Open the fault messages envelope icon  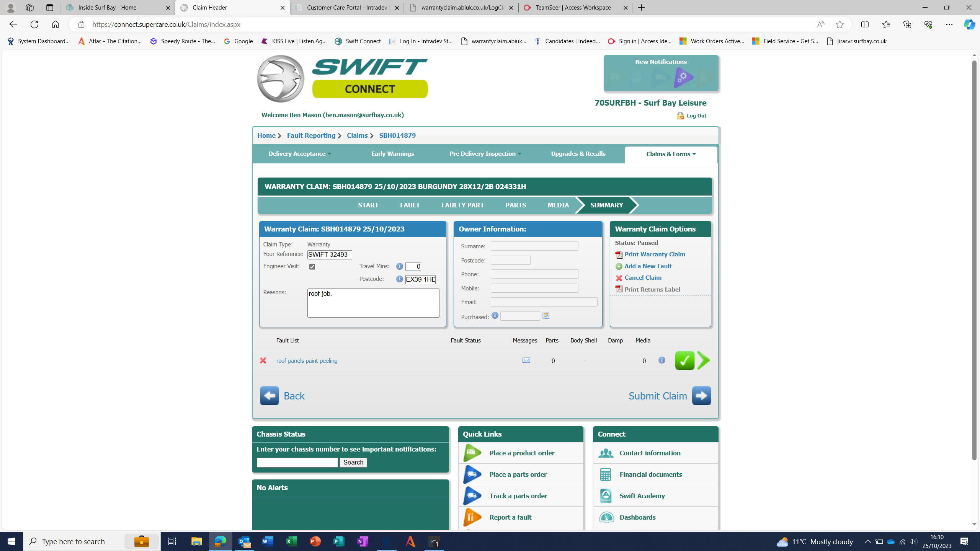pos(526,360)
